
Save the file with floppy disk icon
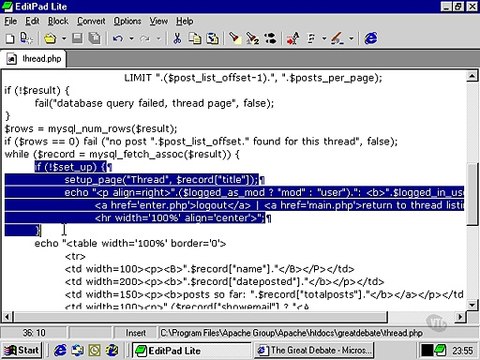tap(77, 39)
